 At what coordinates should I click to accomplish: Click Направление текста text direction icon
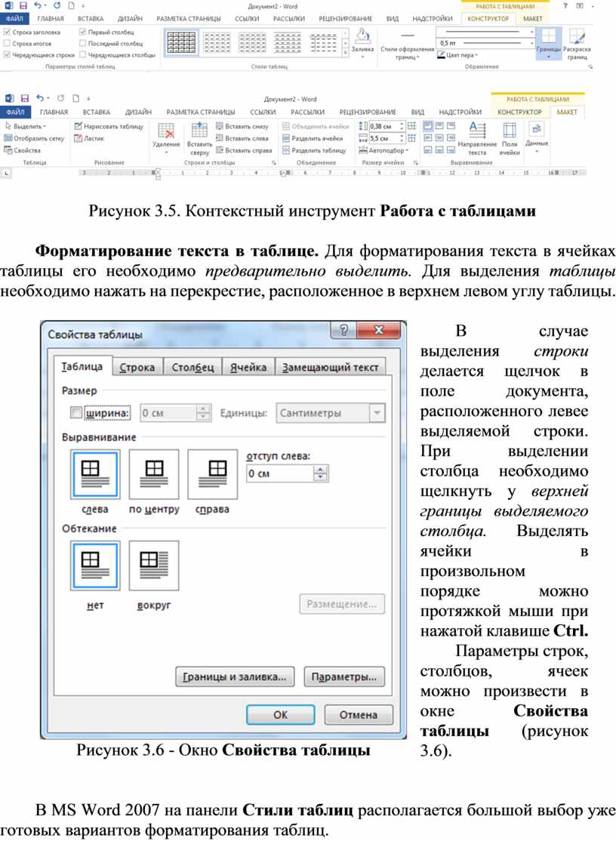pyautogui.click(x=477, y=131)
